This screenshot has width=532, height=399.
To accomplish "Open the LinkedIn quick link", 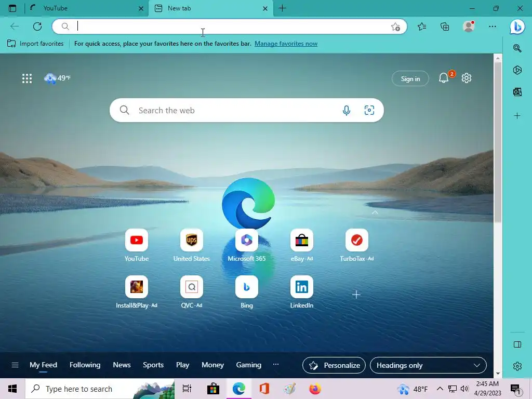I will [x=302, y=292].
